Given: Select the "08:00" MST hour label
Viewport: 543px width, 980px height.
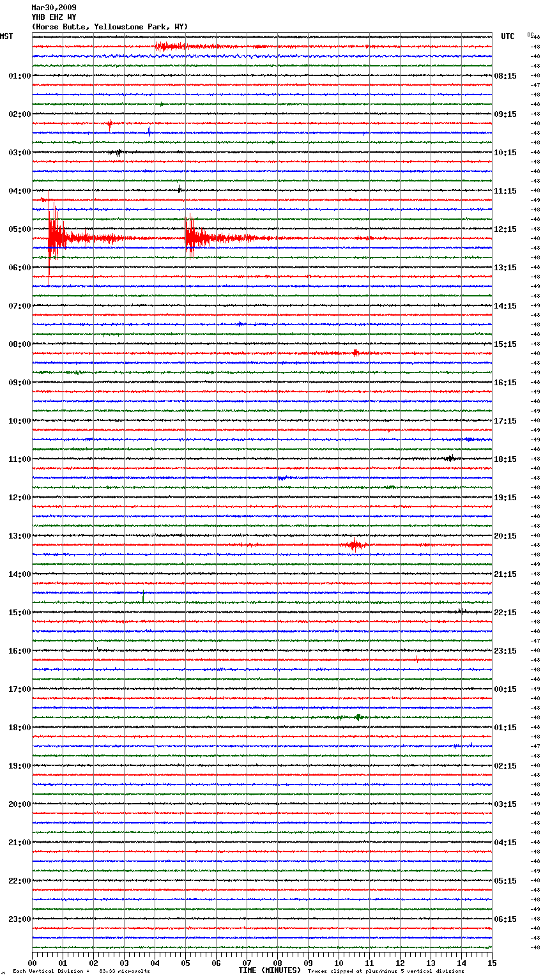Looking at the screenshot, I should (x=20, y=344).
